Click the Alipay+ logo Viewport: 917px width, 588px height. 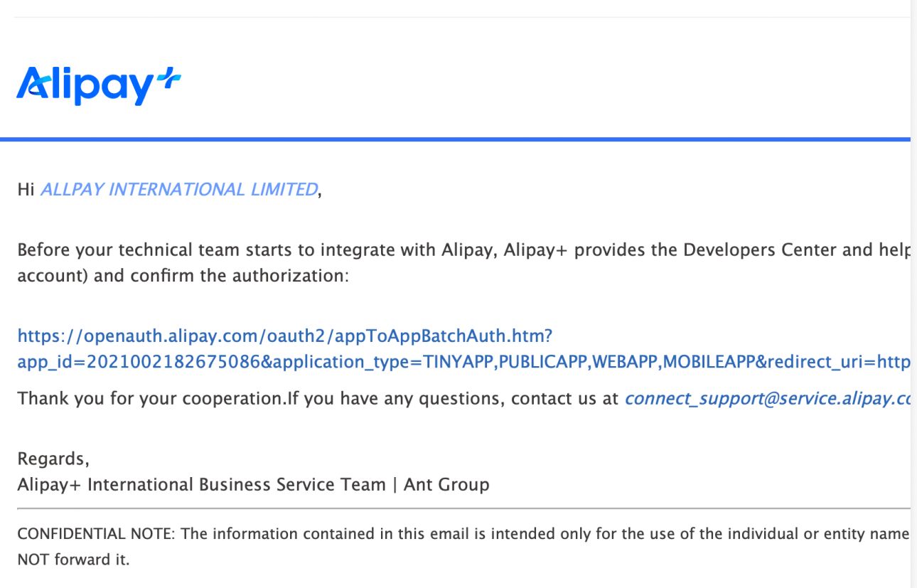point(98,85)
